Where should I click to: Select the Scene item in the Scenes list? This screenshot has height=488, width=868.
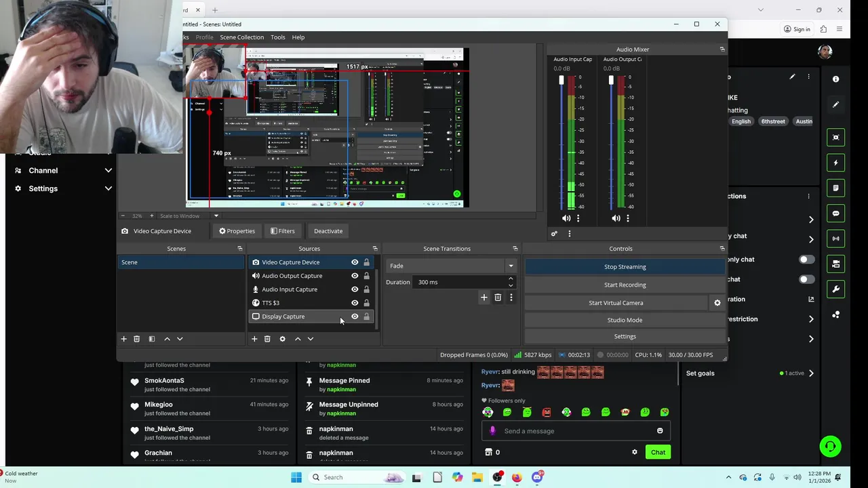[181, 262]
